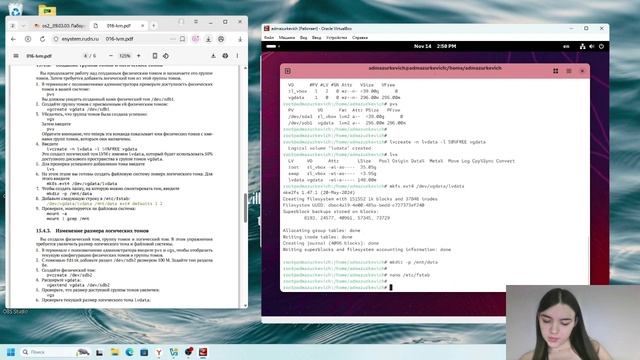
Task: Open the power menu in GNOME panel
Action: click(601, 47)
